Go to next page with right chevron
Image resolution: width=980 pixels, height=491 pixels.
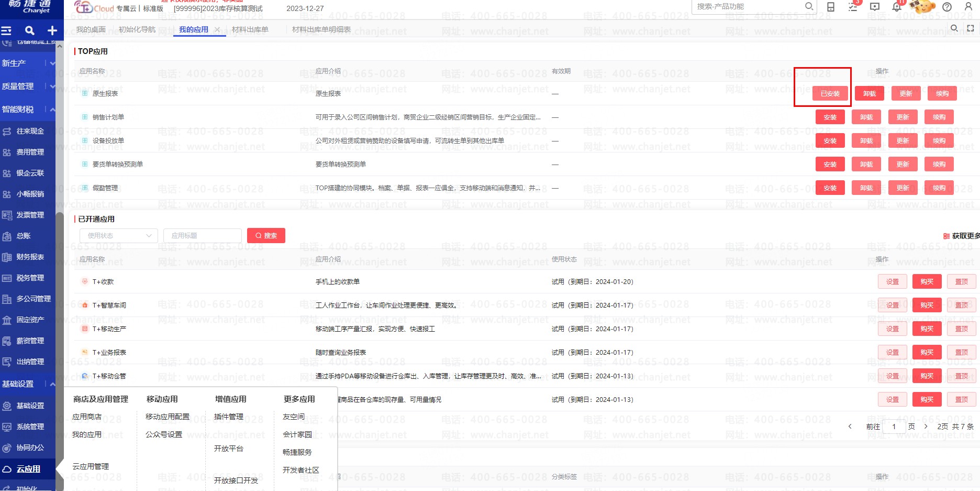point(926,427)
